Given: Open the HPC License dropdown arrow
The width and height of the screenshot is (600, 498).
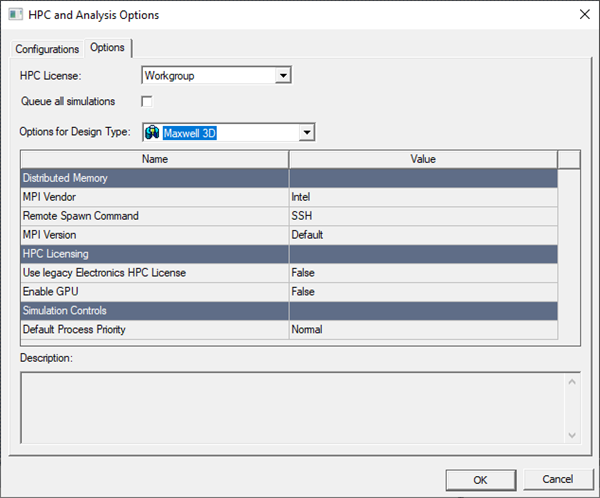Looking at the screenshot, I should [283, 75].
